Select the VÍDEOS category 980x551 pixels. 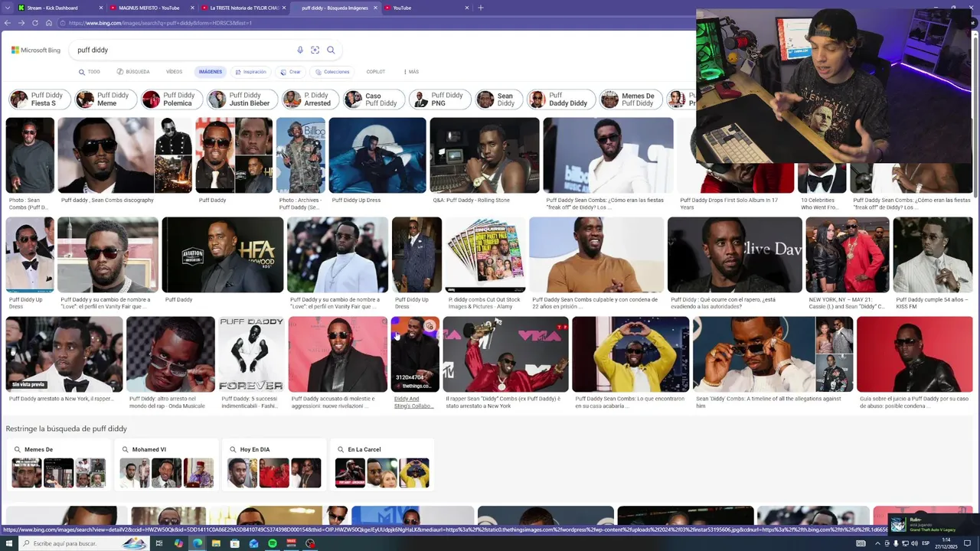point(175,72)
